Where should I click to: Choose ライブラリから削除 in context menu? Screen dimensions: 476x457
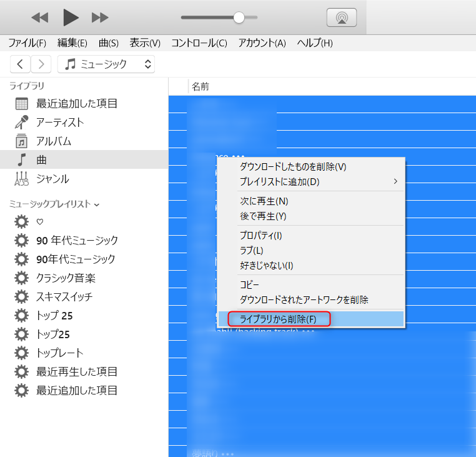coord(278,319)
